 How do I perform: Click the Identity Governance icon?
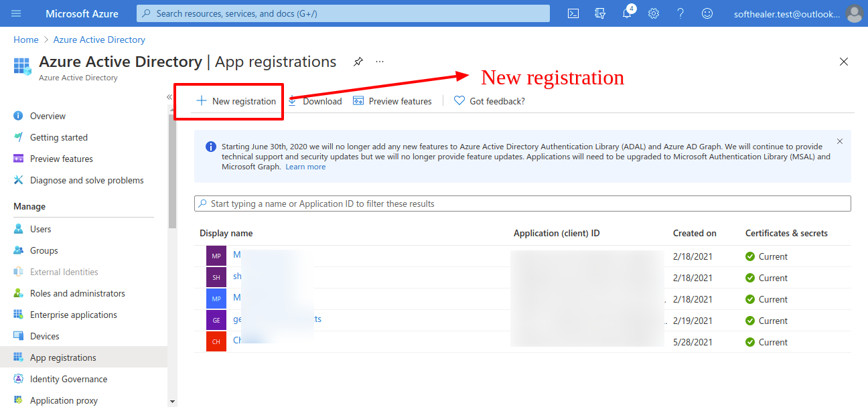click(x=18, y=379)
